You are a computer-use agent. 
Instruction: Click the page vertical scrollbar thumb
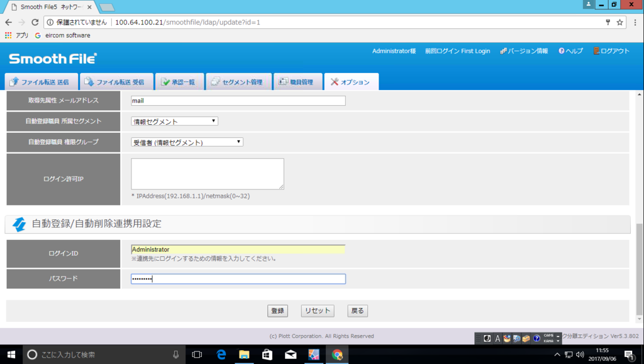pyautogui.click(x=639, y=268)
